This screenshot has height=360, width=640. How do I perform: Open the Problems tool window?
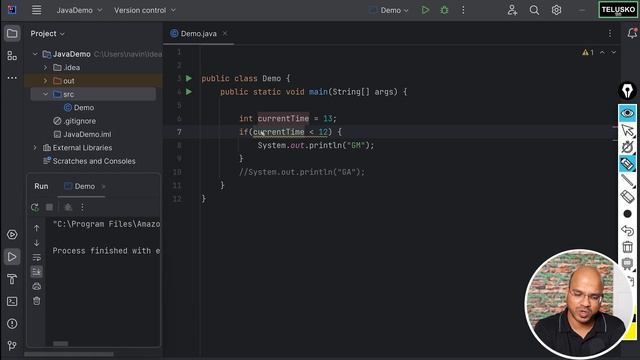[12, 324]
